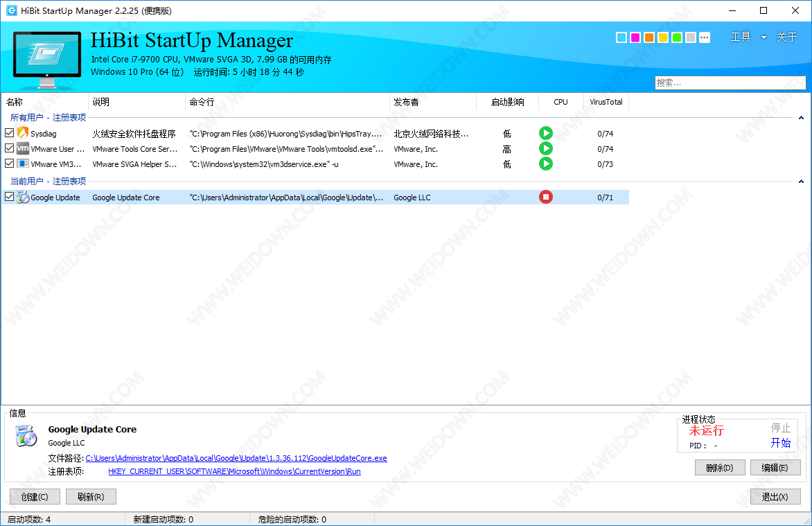Open the 工具 dropdown arrow
The width and height of the screenshot is (812, 526).
coord(764,37)
